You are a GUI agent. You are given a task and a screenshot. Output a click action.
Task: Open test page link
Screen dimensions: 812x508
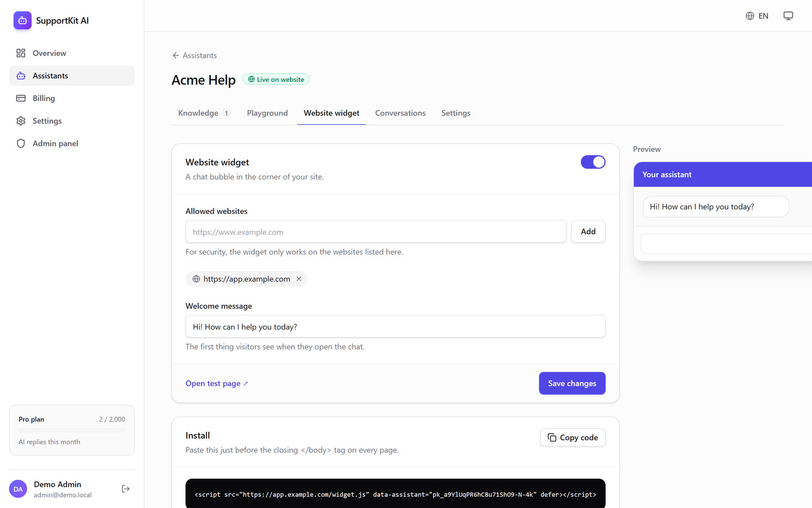coord(217,383)
